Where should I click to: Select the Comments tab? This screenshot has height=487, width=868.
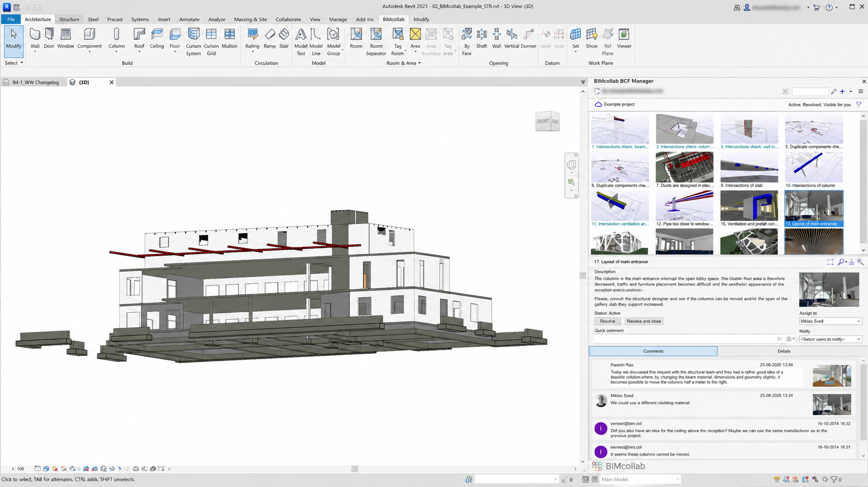pos(653,351)
